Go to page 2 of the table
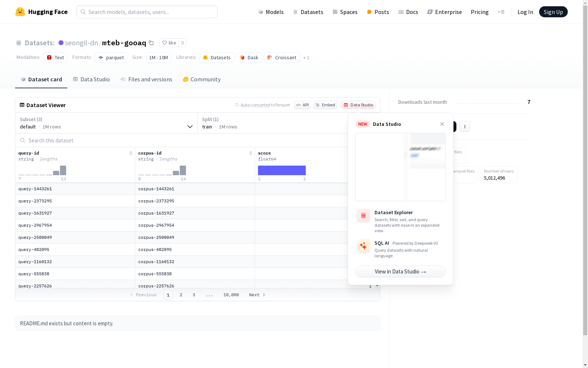The width and height of the screenshot is (588, 368). [181, 295]
